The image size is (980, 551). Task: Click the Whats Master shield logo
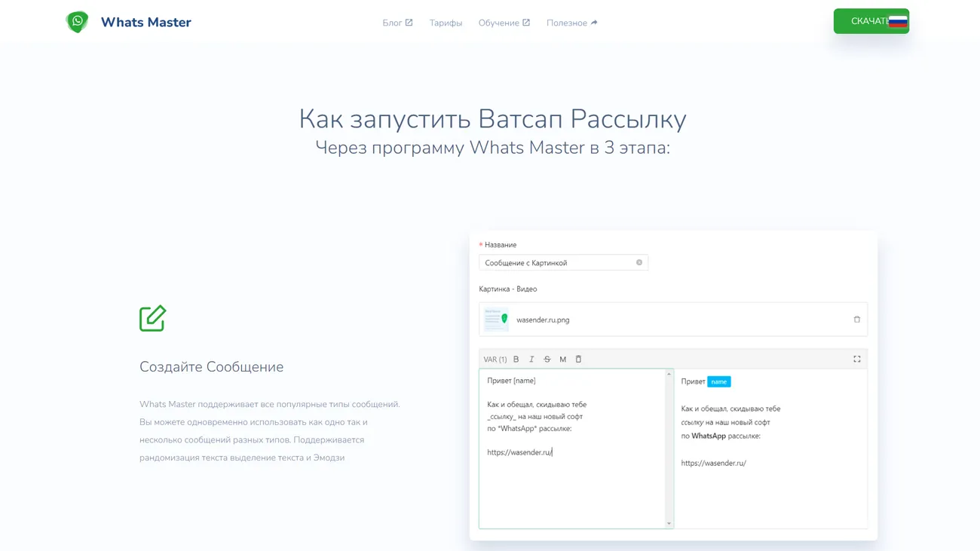pyautogui.click(x=77, y=22)
